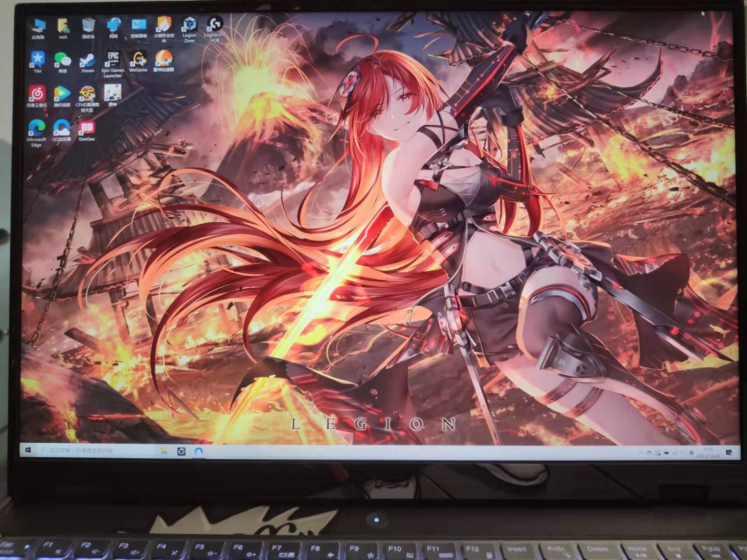The width and height of the screenshot is (747, 560).
Task: Open the 雷神加速器 desktop shortcut
Action: tap(163, 61)
